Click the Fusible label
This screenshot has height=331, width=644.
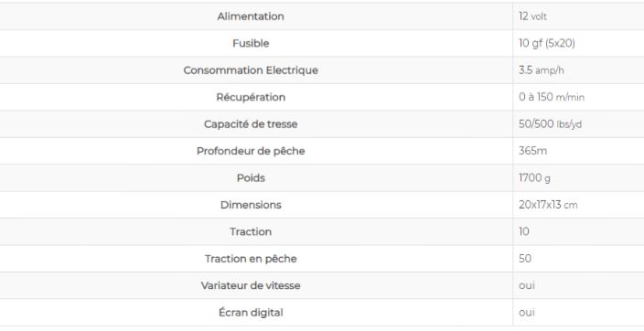(251, 43)
